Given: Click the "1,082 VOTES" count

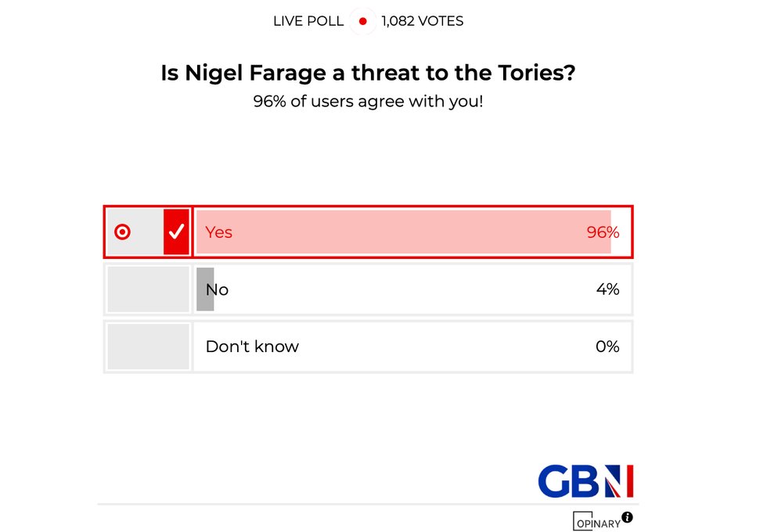Looking at the screenshot, I should pos(423,22).
